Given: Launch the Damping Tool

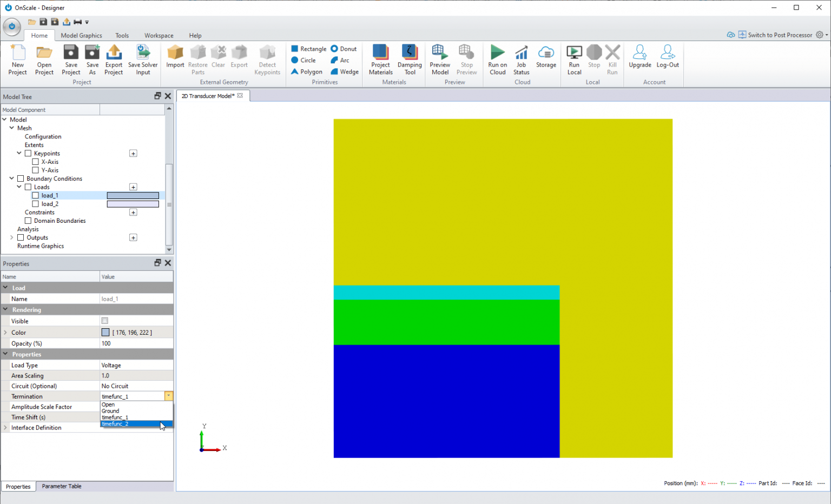Looking at the screenshot, I should 410,59.
